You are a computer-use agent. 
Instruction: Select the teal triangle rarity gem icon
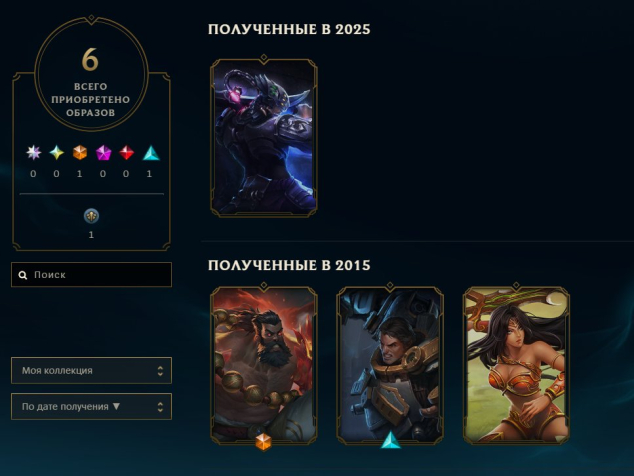[151, 153]
